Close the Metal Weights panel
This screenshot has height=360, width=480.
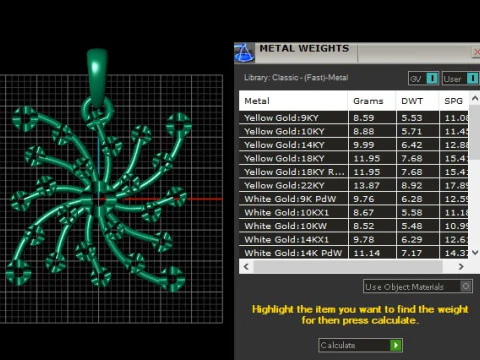(476, 52)
